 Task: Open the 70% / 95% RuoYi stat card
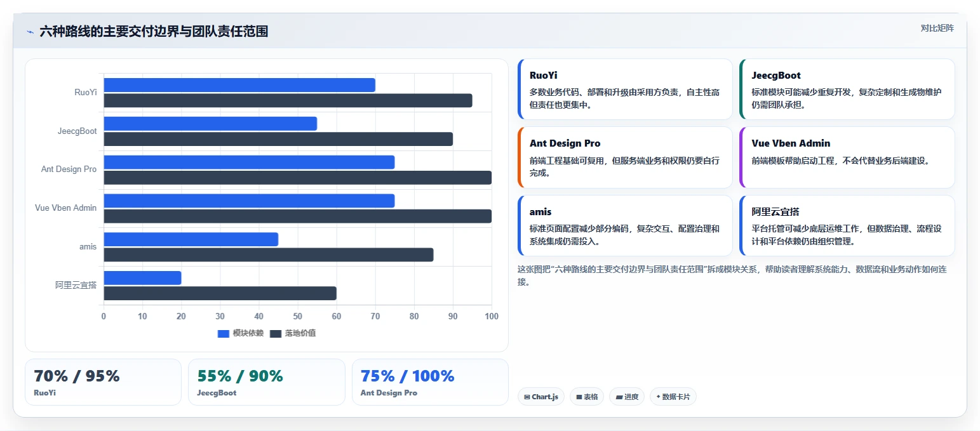[x=103, y=382]
